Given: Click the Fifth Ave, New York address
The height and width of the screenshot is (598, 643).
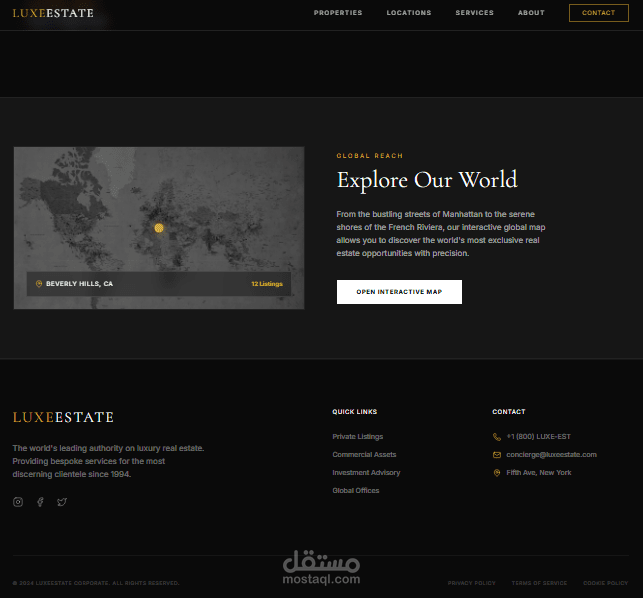Looking at the screenshot, I should coord(539,473).
